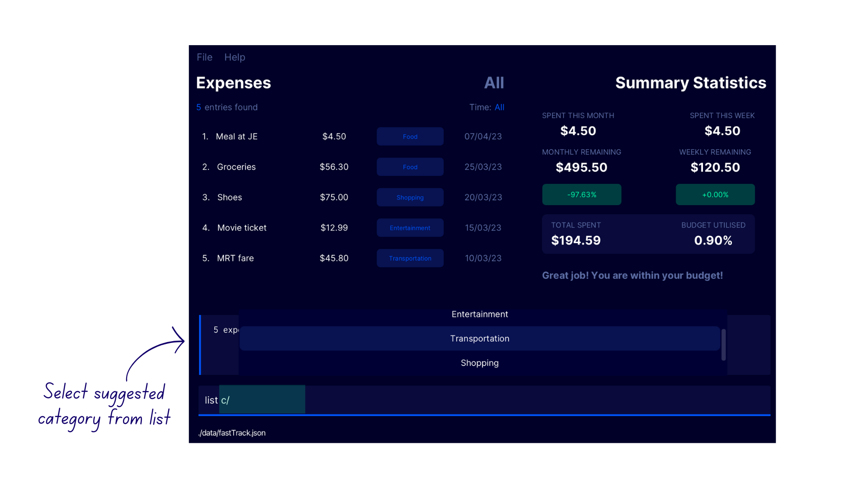
Task: Click the $194.59 total spent value
Action: 576,240
